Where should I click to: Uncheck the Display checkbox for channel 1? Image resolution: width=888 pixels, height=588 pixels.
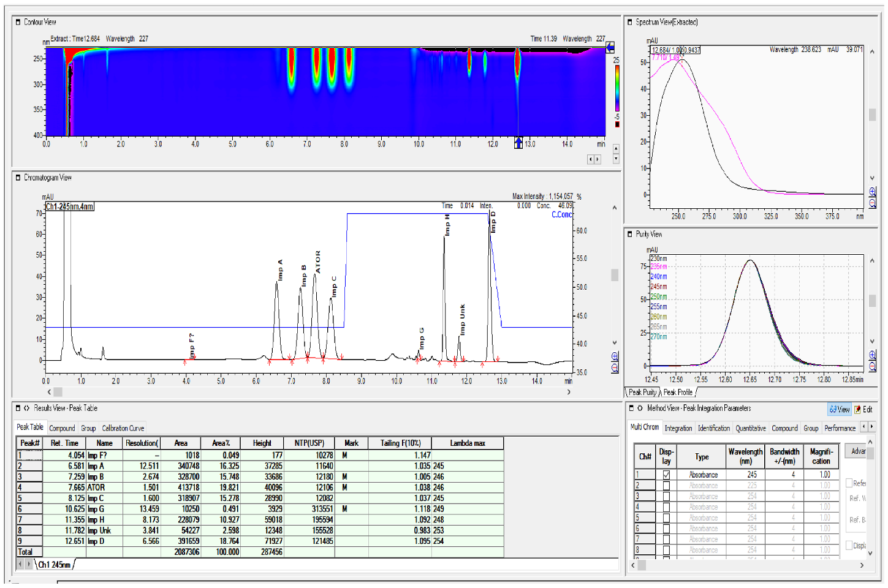(x=666, y=475)
